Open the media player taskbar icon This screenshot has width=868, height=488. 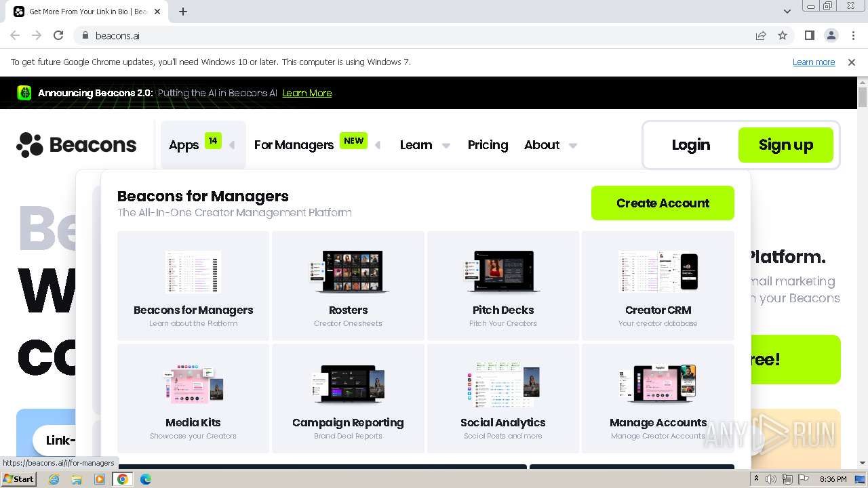pos(100,479)
